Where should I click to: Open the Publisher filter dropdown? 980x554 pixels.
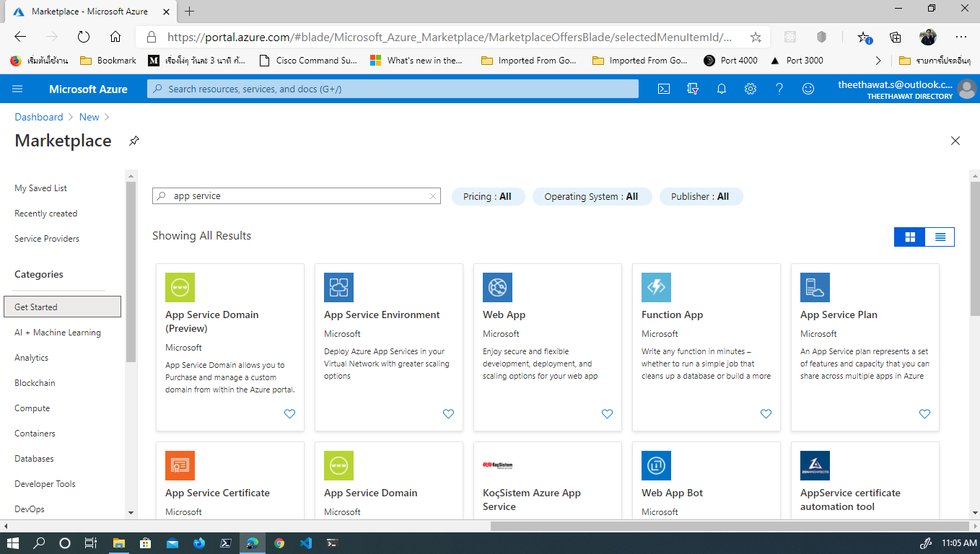[701, 196]
